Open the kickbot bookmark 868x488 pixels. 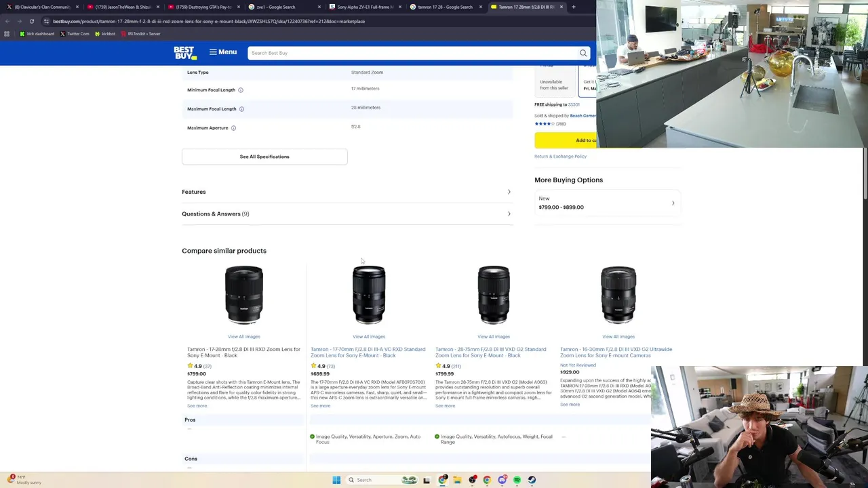[x=105, y=34]
